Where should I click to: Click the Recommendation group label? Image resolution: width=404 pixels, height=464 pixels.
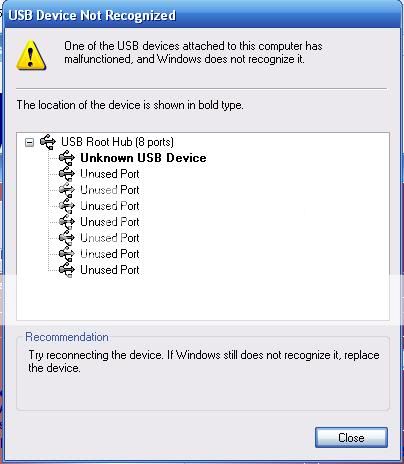point(67,337)
